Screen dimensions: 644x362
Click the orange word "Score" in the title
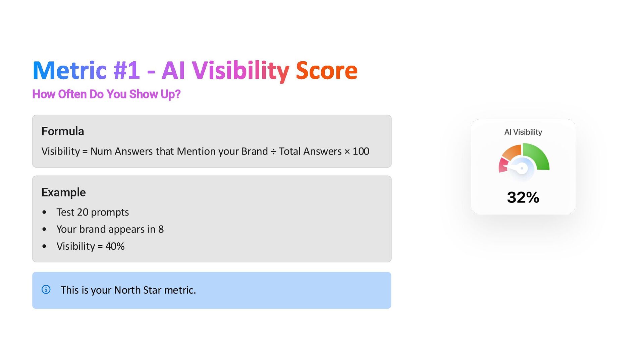[326, 70]
